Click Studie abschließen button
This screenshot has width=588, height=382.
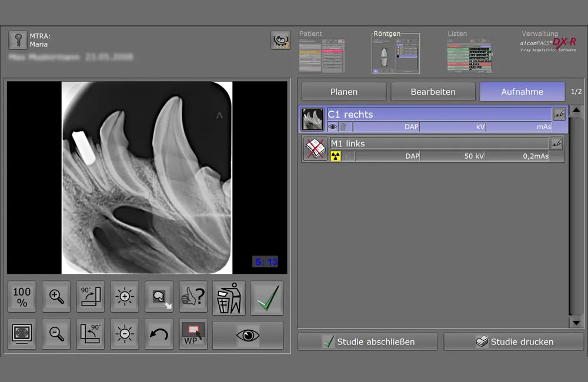(x=367, y=341)
